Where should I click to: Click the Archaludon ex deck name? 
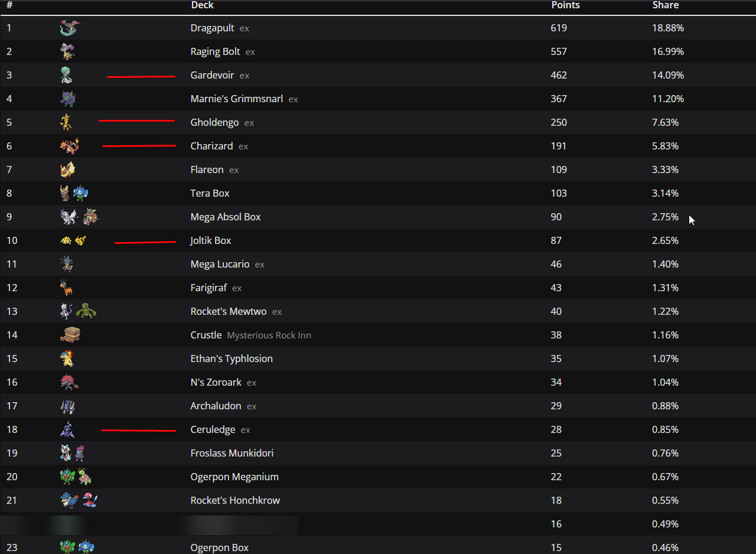coord(223,406)
